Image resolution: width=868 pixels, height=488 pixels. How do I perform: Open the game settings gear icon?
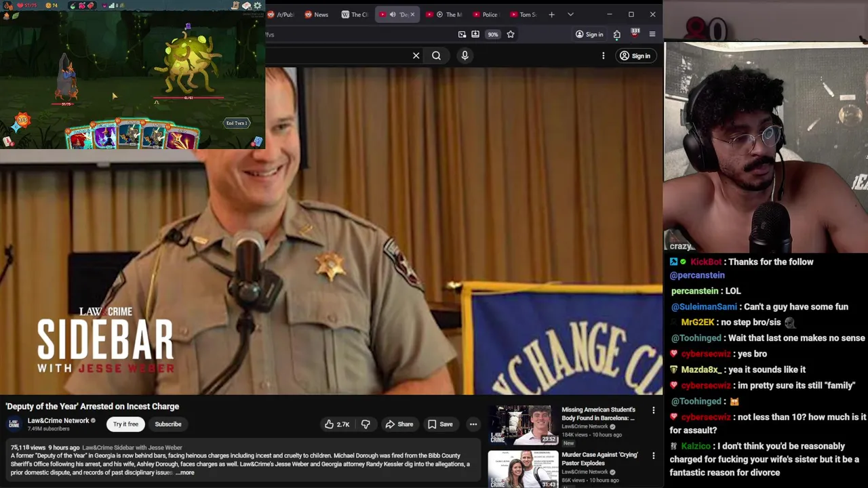[257, 5]
